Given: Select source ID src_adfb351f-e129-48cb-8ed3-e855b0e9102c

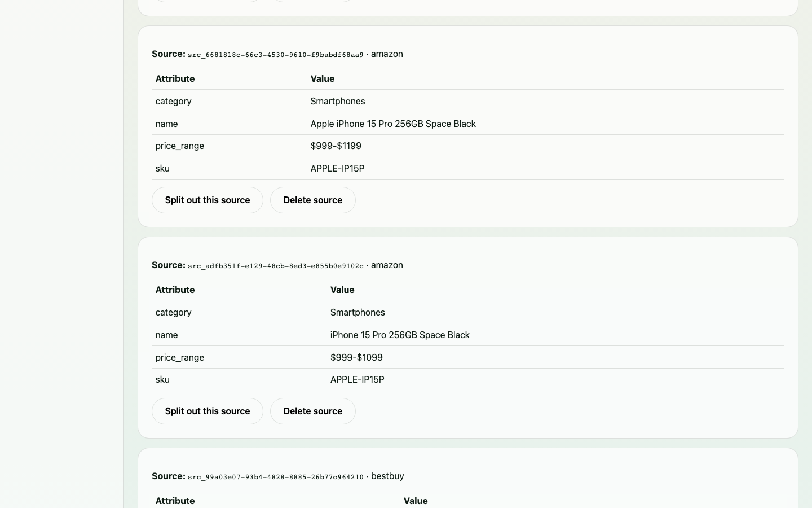Looking at the screenshot, I should (276, 266).
